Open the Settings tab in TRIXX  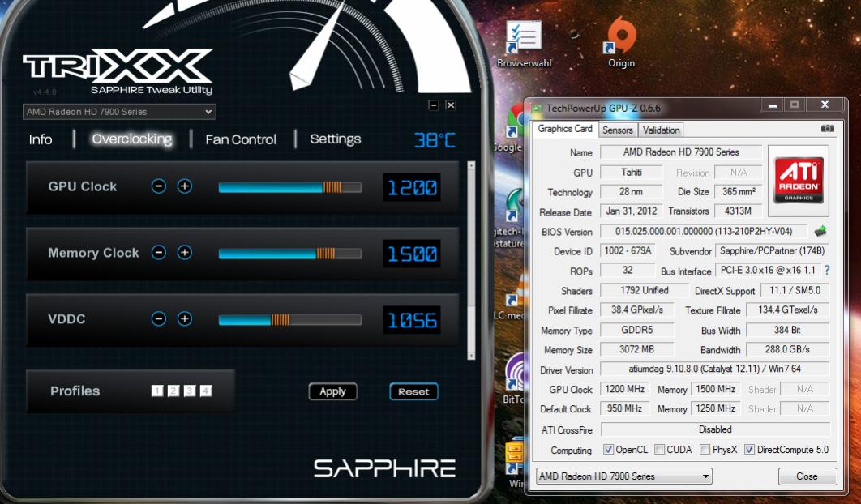(x=336, y=139)
